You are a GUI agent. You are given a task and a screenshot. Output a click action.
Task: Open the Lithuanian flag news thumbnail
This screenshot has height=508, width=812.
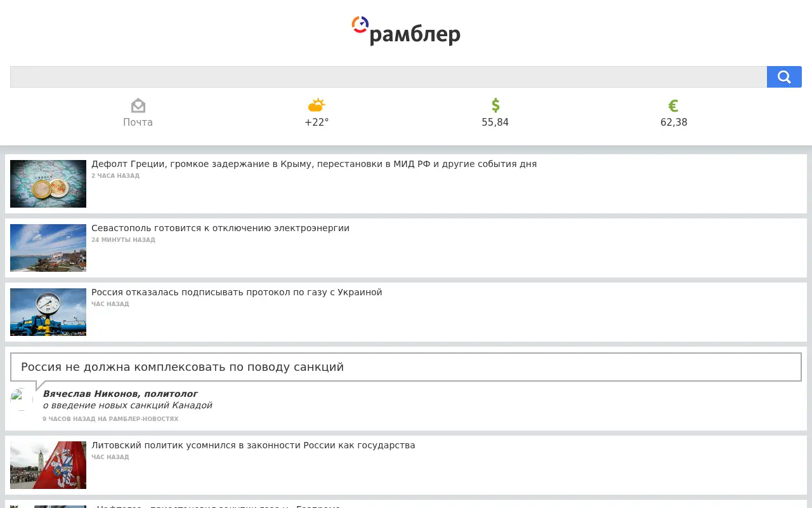coord(48,465)
